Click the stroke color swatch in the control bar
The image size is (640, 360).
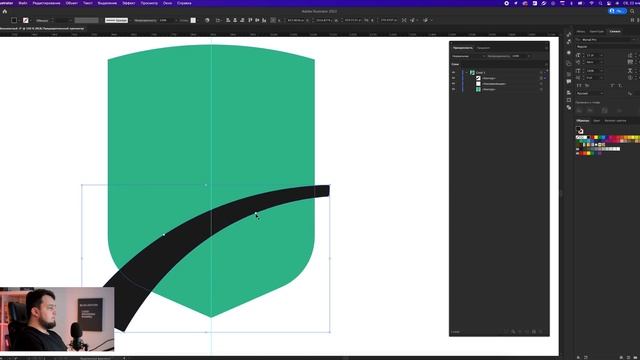pyautogui.click(x=26, y=20)
